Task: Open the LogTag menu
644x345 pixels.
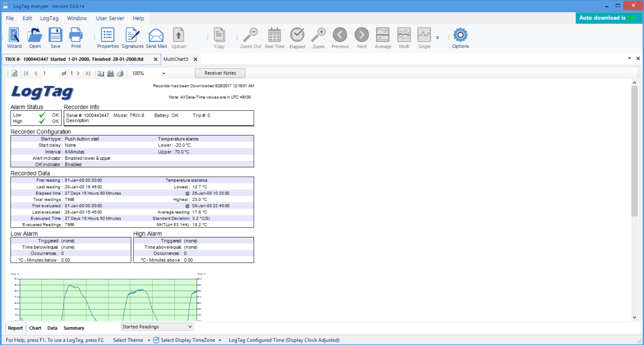Action: point(49,18)
